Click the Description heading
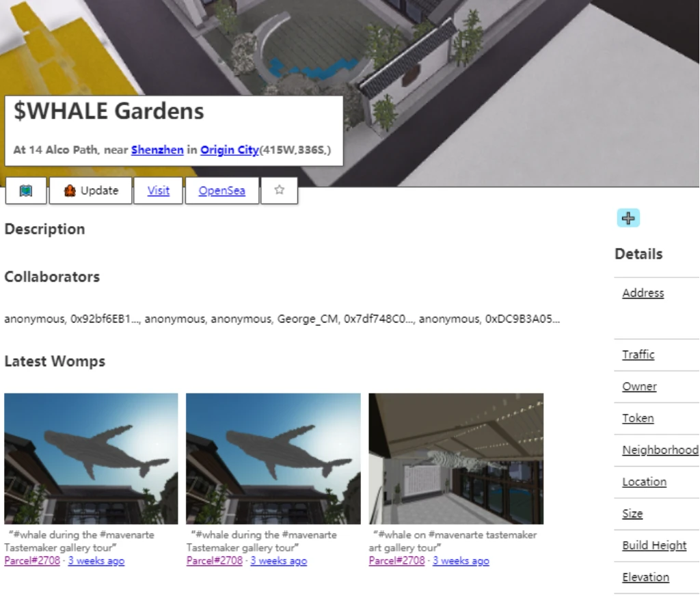Screen dimensions: 700x604 click(44, 229)
